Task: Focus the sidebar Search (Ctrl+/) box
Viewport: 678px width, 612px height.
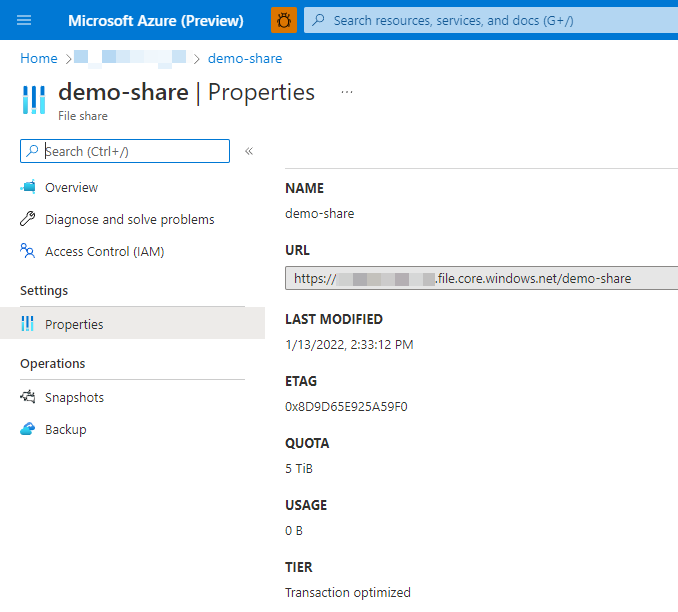Action: tap(125, 151)
